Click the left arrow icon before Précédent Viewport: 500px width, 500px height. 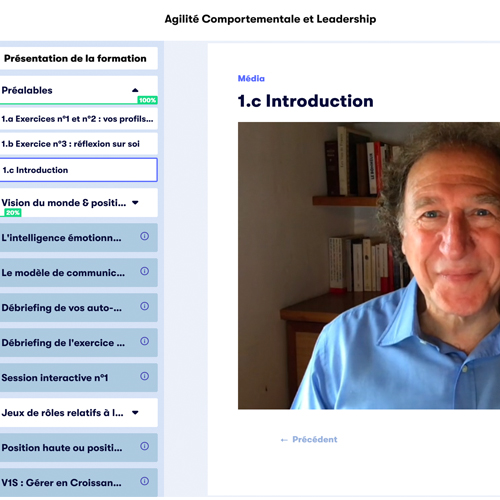coord(284,440)
